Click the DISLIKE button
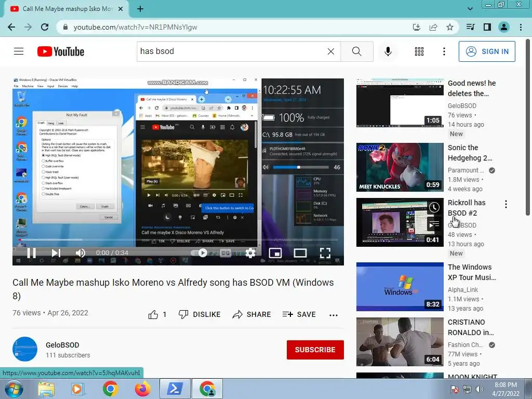Screen dimensions: 532x399 [199, 314]
